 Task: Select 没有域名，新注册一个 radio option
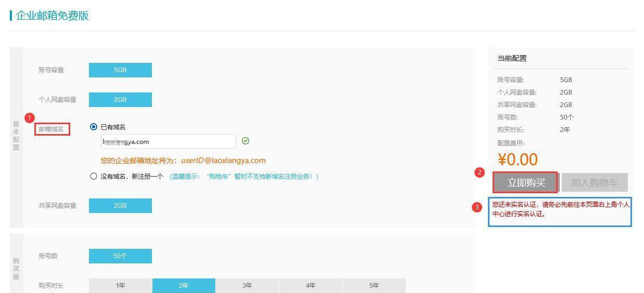tap(94, 176)
